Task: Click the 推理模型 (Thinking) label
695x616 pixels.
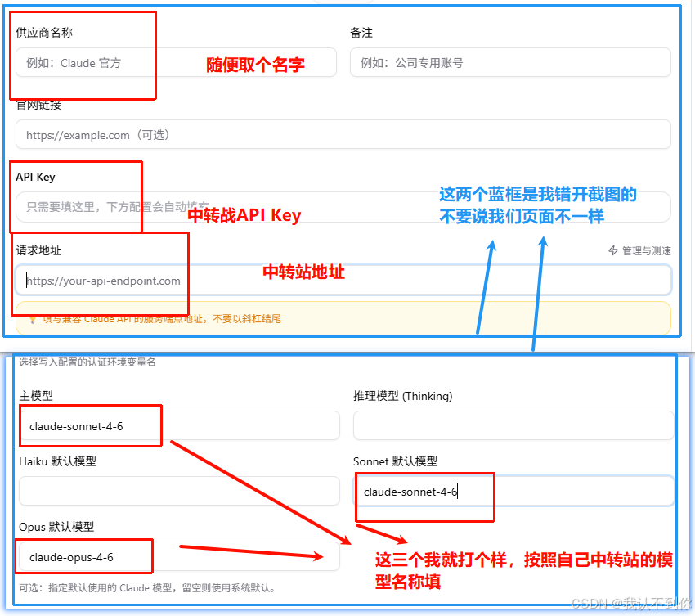Action: tap(403, 396)
